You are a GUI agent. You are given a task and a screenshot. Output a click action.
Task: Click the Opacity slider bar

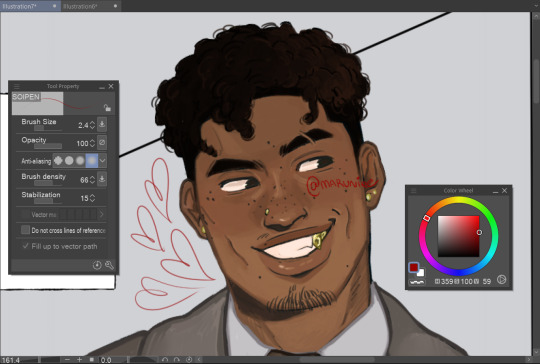[48, 146]
